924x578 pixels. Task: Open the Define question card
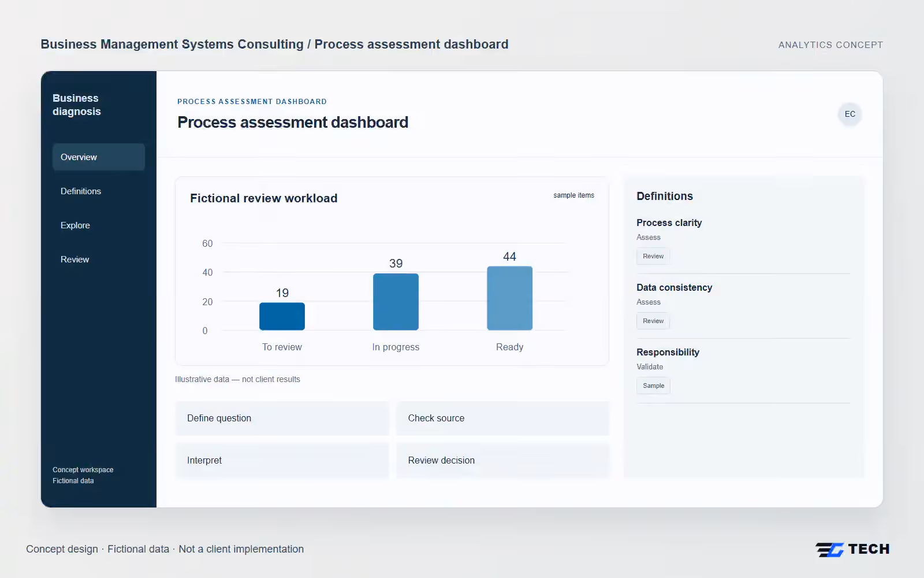(282, 418)
